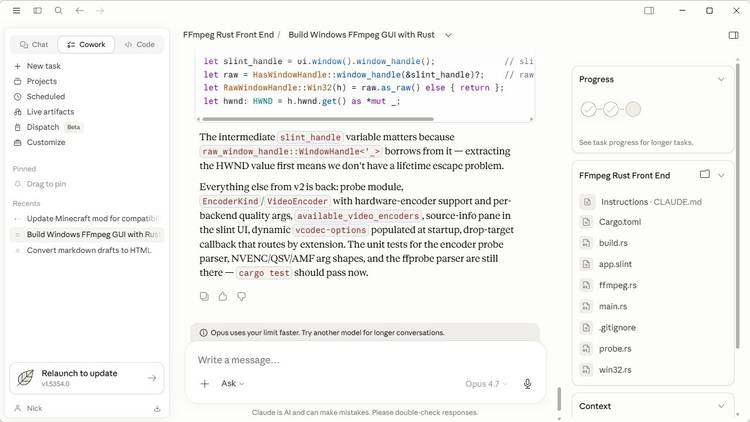Toggle the right side panel icon

coord(733,35)
